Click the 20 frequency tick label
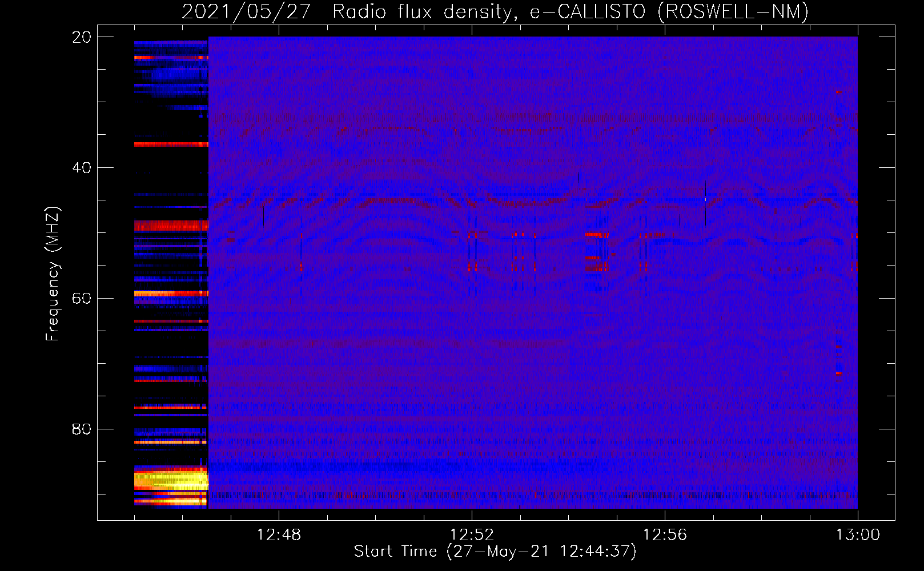The width and height of the screenshot is (924, 571). point(81,37)
